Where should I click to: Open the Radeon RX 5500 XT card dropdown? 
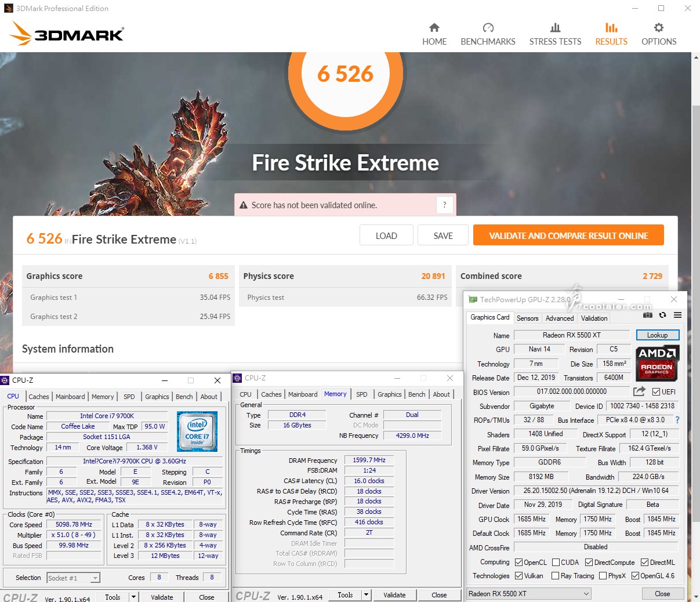point(529,593)
